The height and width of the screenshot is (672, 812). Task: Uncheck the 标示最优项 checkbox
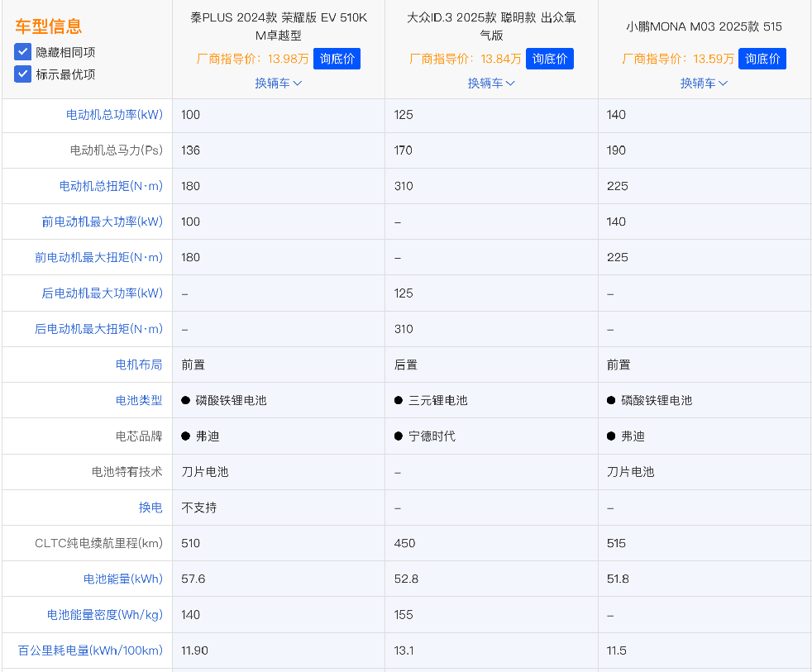(x=23, y=74)
